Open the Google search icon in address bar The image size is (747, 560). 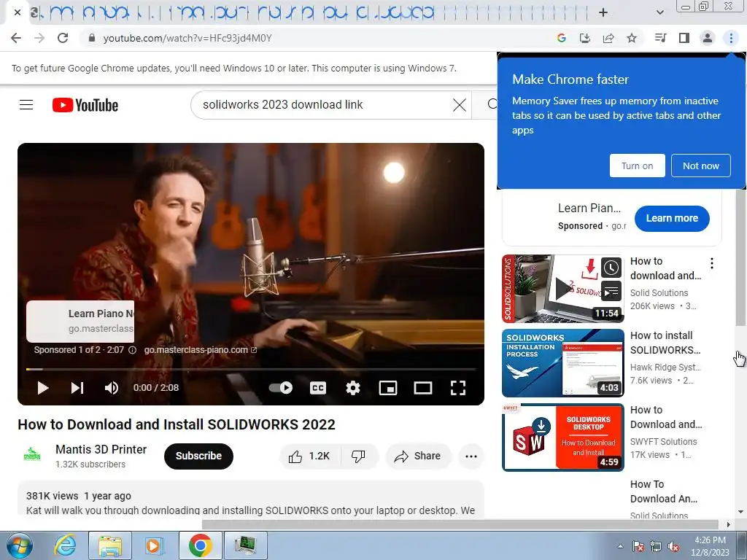(562, 38)
